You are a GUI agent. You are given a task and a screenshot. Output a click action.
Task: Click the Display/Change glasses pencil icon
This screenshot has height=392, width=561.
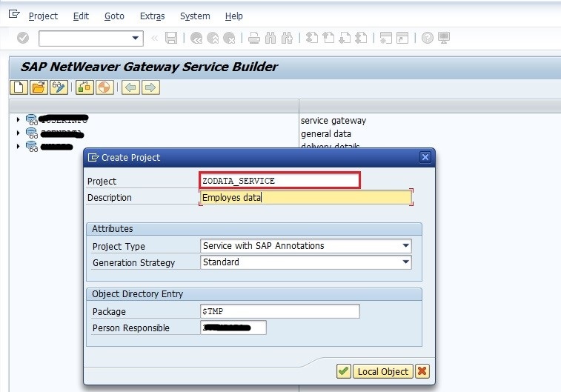tap(59, 87)
